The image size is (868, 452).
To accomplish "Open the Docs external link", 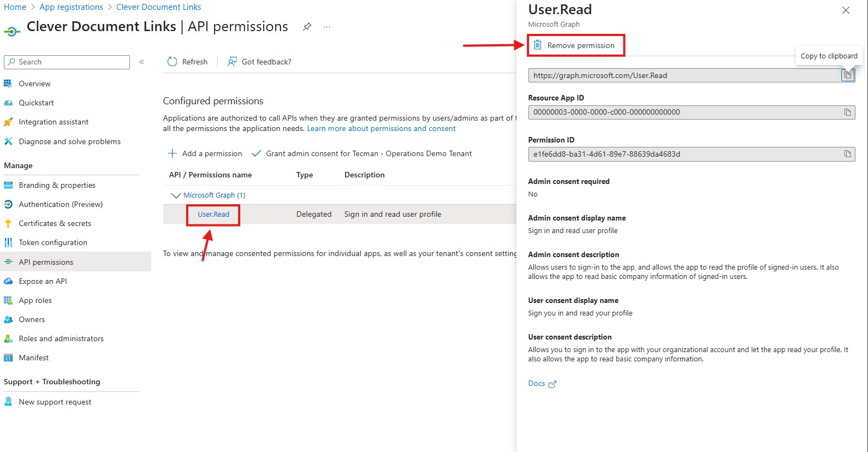I will coord(542,384).
